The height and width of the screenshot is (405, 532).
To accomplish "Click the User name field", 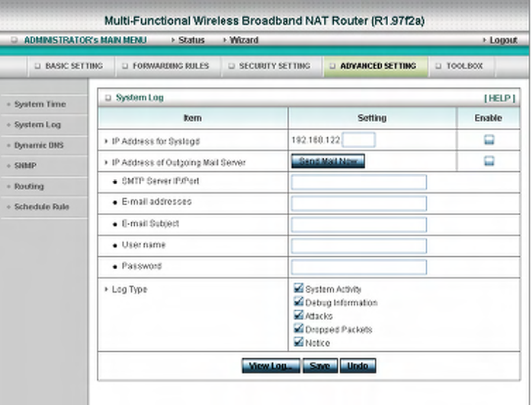I will pos(359,246).
